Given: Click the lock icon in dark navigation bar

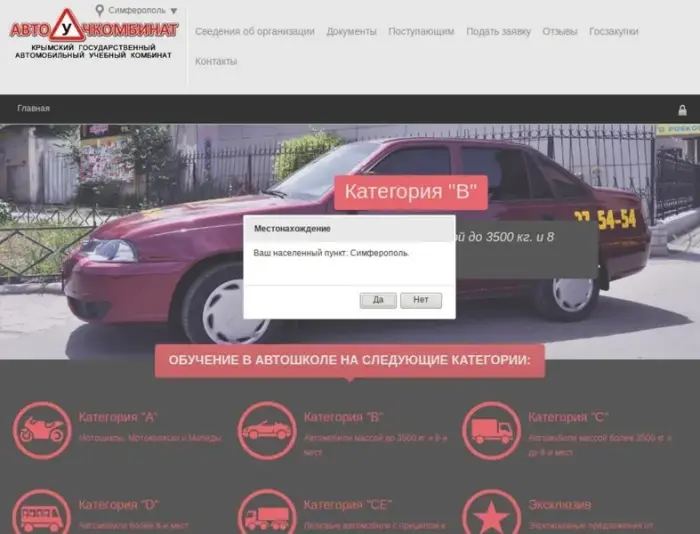Looking at the screenshot, I should click(x=683, y=109).
